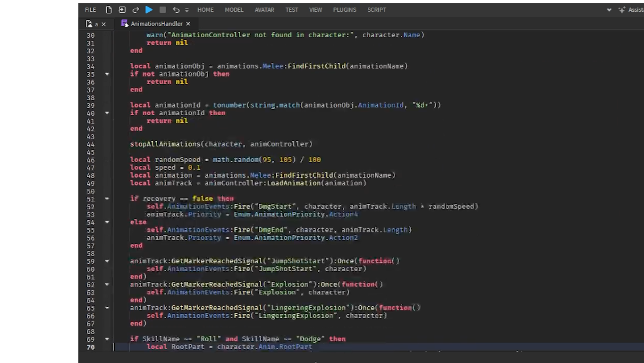
Task: Collapse the ribbon with the chevron arrow
Action: (609, 9)
